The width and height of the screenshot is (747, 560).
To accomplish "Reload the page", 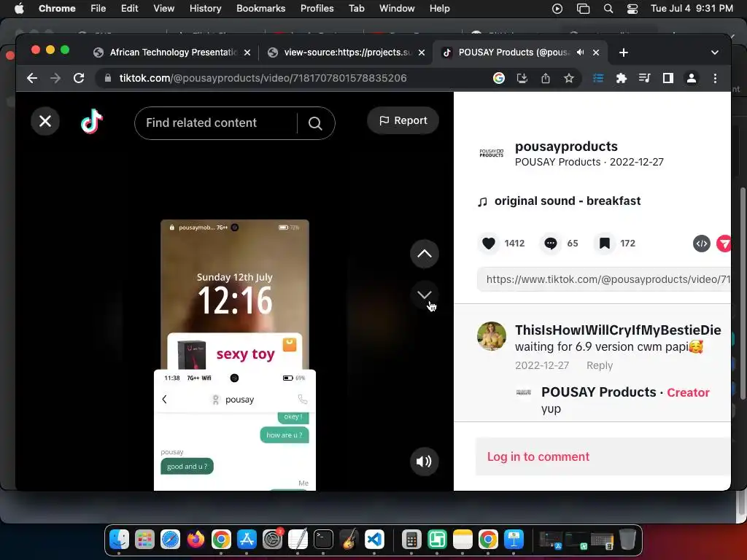I will 79,78.
